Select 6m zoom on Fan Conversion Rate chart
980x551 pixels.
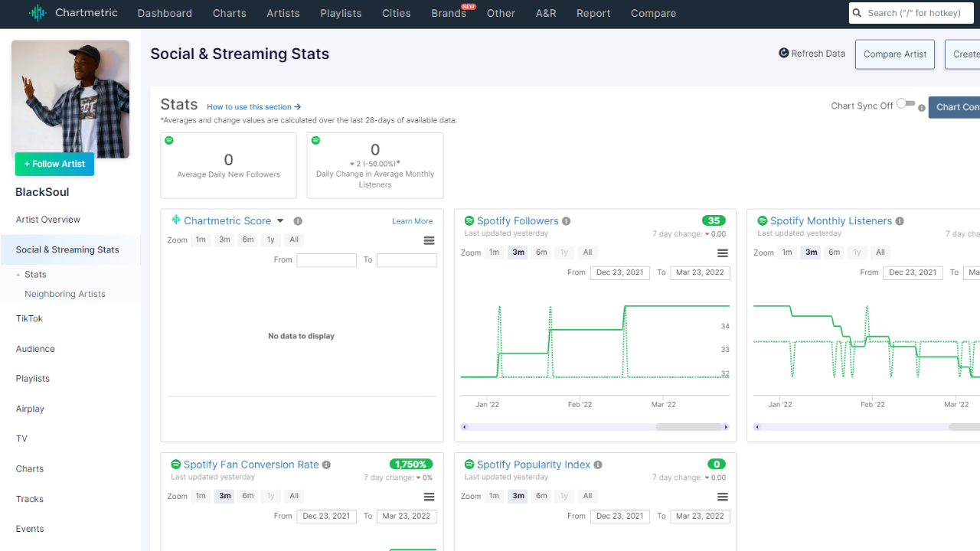(248, 496)
